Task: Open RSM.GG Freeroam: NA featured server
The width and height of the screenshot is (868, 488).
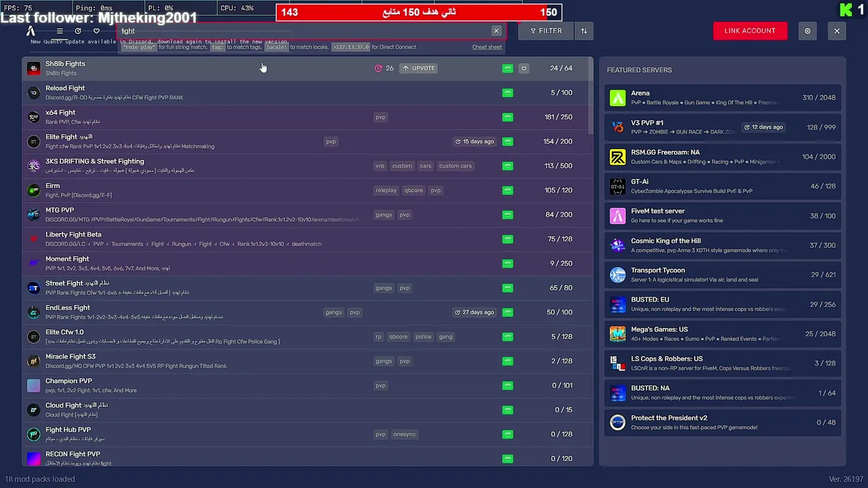Action: tap(723, 157)
